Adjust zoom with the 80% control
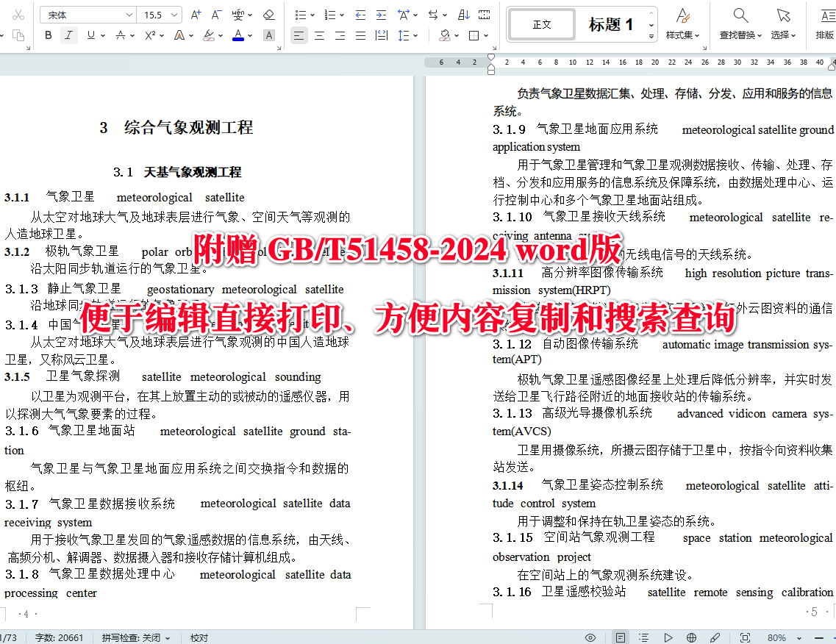Viewport: 836px width, 644px height. pyautogui.click(x=777, y=638)
